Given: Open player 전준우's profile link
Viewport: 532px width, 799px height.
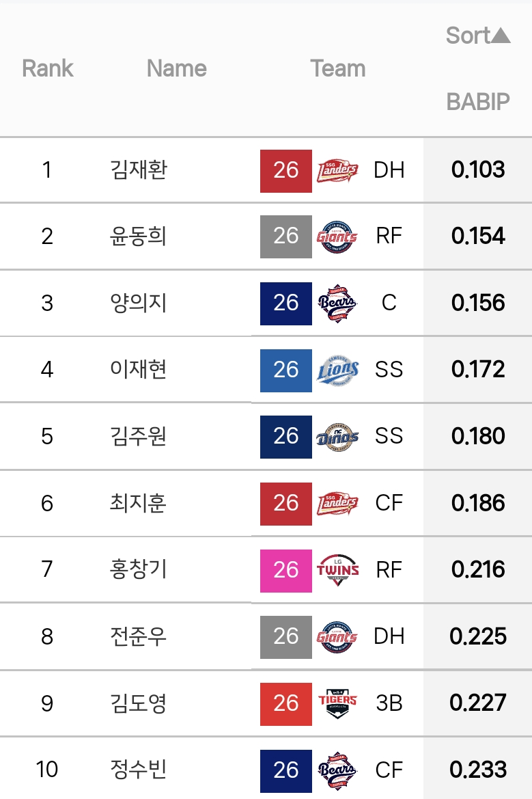Looking at the screenshot, I should [138, 636].
